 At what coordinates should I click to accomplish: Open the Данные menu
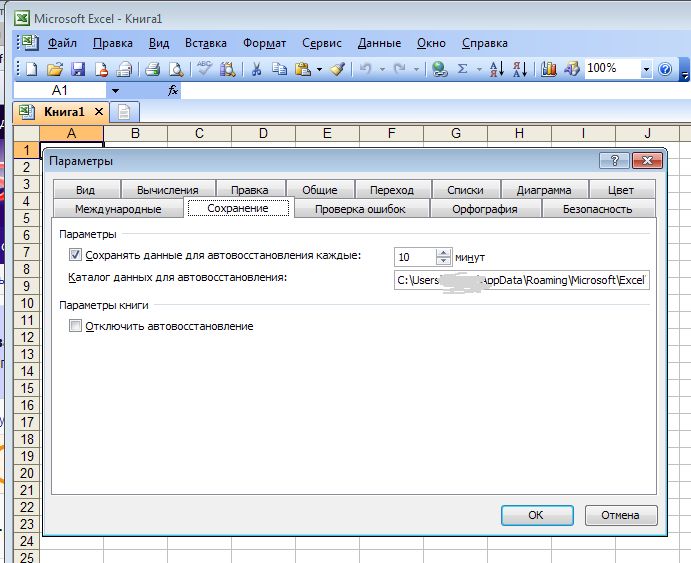(x=379, y=43)
